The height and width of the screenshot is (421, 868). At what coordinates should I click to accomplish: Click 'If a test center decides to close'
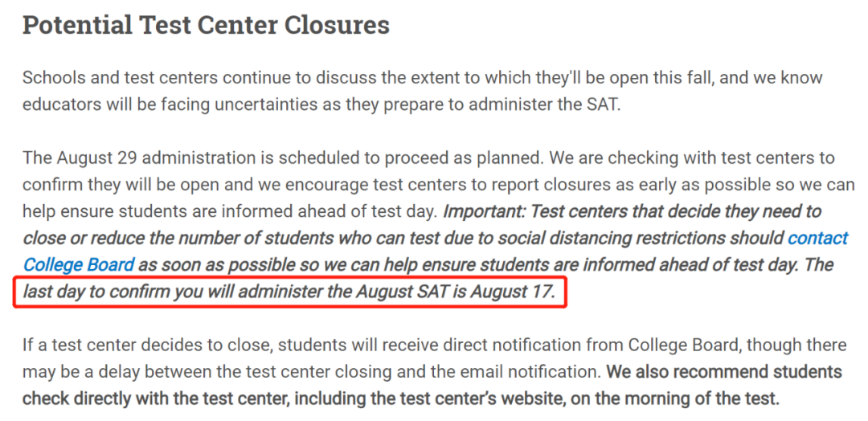click(138, 345)
